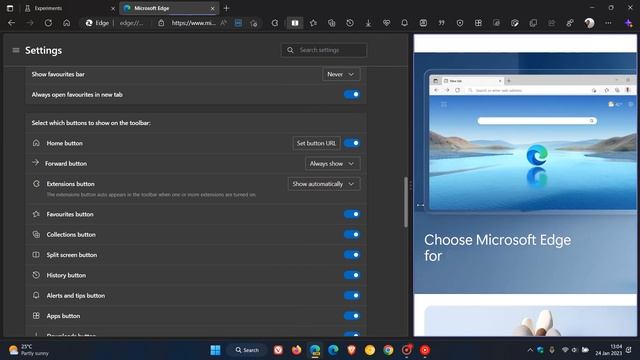Click the shield icon in the toolbar
This screenshot has height=360, width=640.
coord(460,23)
